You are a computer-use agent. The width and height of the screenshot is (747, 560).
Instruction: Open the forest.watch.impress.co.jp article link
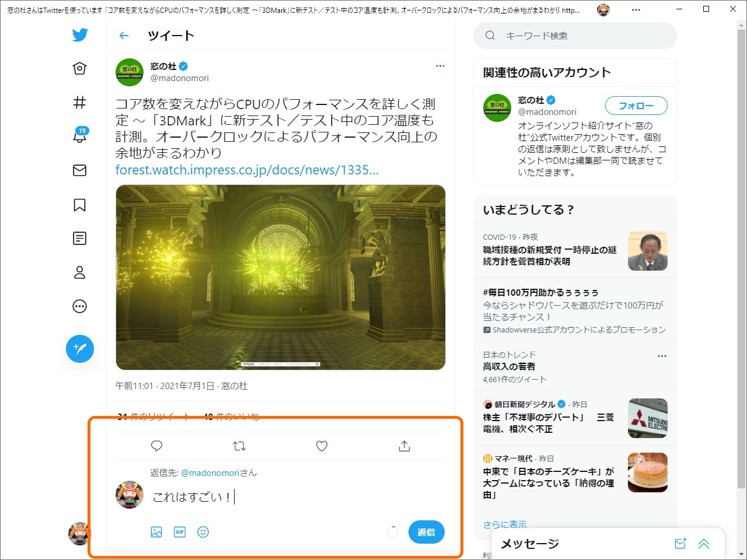[x=246, y=170]
